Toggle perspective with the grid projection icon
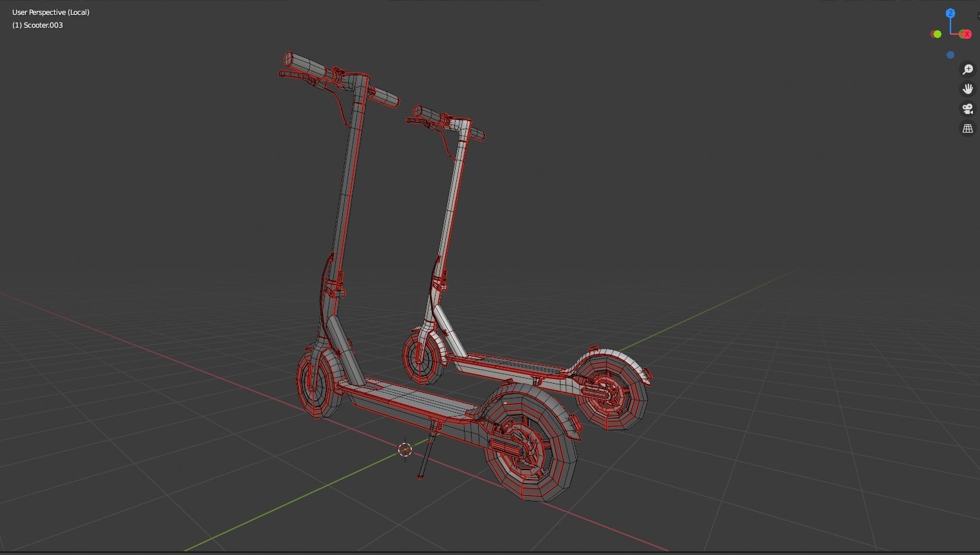 tap(968, 128)
